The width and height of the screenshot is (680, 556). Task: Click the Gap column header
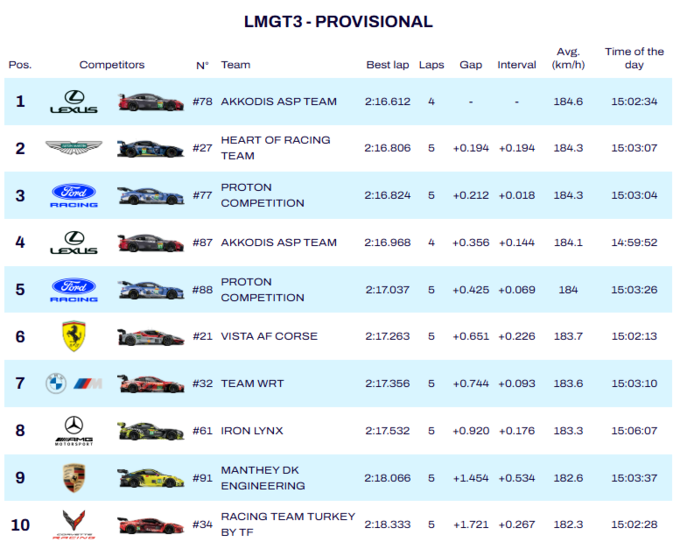[471, 65]
